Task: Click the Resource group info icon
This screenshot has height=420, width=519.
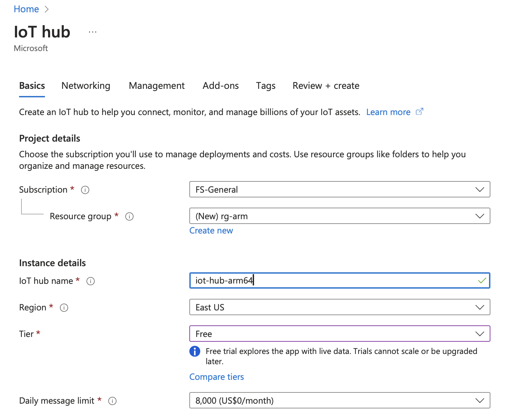Action: point(129,216)
